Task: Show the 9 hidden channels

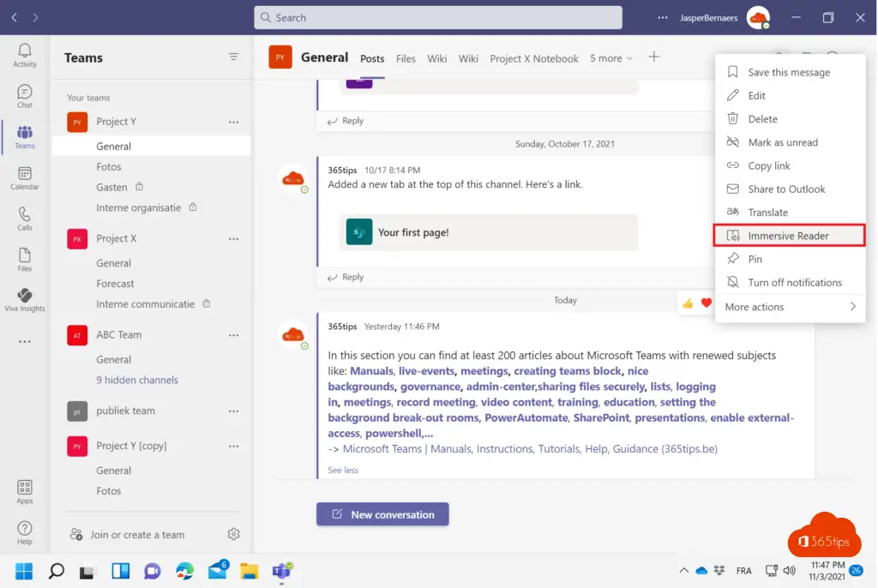Action: [137, 380]
